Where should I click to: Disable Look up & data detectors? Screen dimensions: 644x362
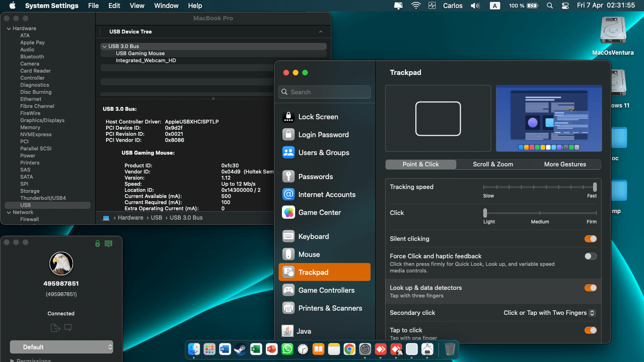591,288
